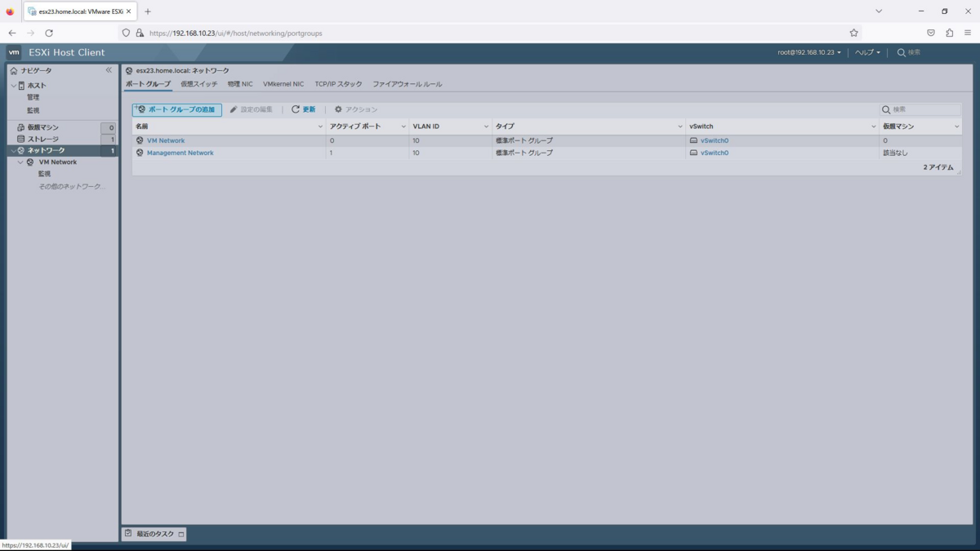This screenshot has height=551, width=980.
Task: Open the vSwitch0 link in VM Network row
Action: [715, 140]
